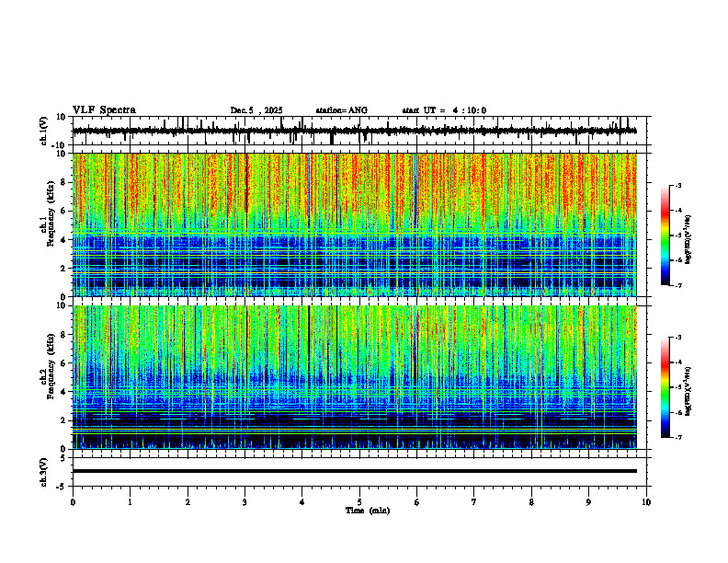Click the "2" tick on the time axis
This screenshot has width=728, height=563.
pos(188,502)
